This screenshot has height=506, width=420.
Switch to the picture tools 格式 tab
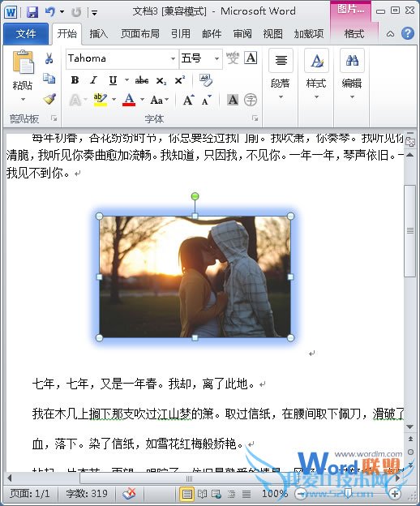(354, 33)
